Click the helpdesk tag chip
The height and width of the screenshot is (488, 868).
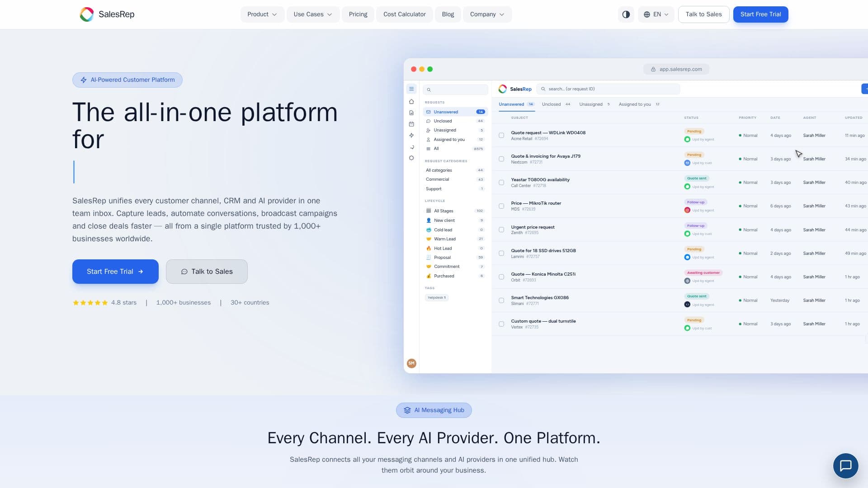[437, 298]
